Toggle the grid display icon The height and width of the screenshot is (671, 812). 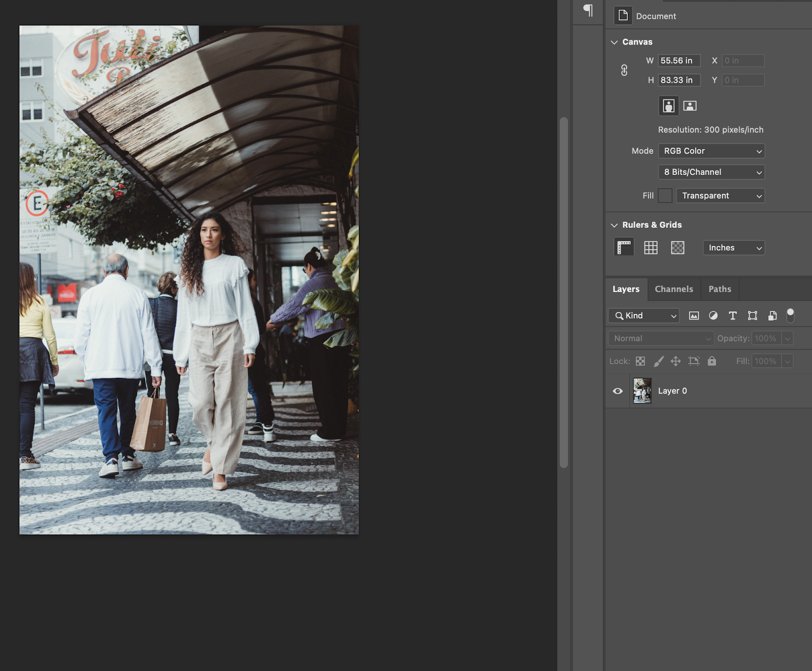click(651, 248)
